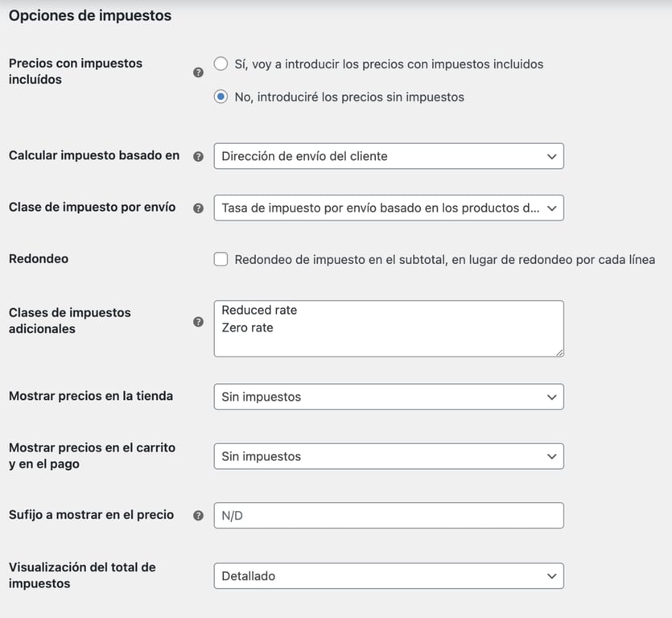Click the chevron on the 'Detallado' dropdown

(x=552, y=576)
